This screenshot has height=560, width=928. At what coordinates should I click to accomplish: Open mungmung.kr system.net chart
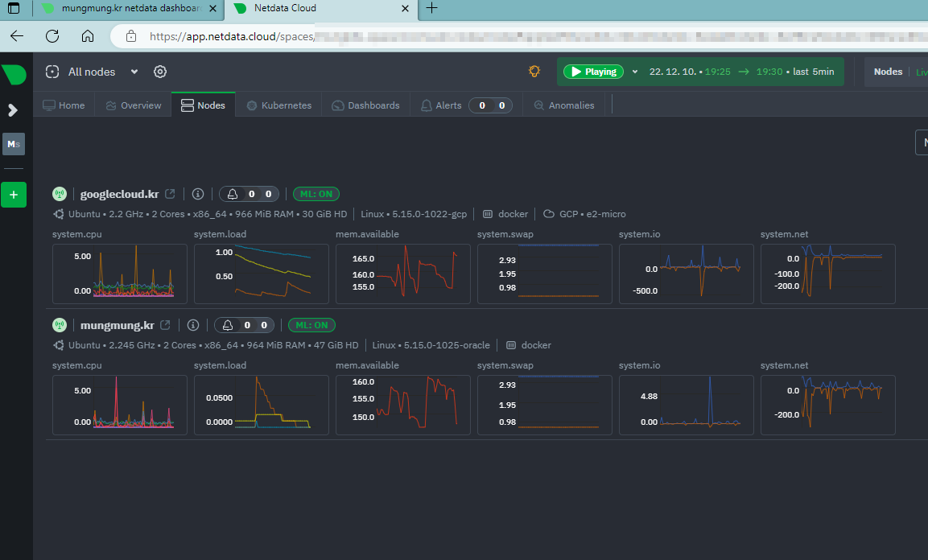tap(828, 405)
